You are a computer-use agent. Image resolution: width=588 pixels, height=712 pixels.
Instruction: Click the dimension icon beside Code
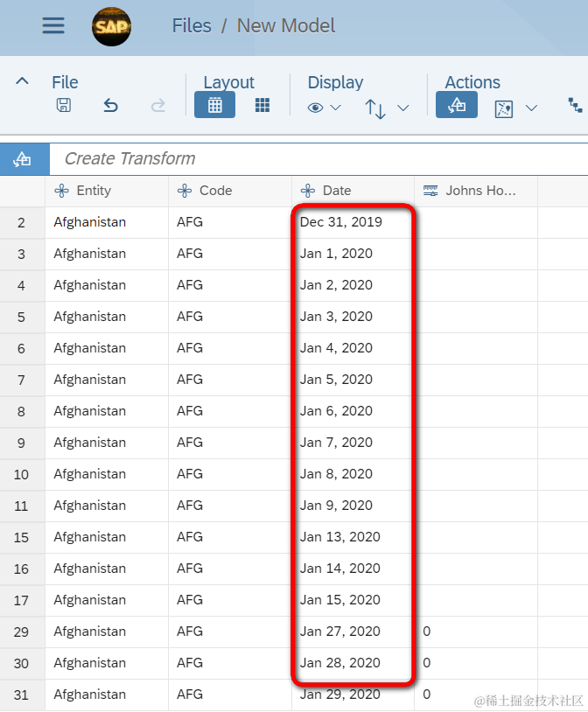point(185,191)
